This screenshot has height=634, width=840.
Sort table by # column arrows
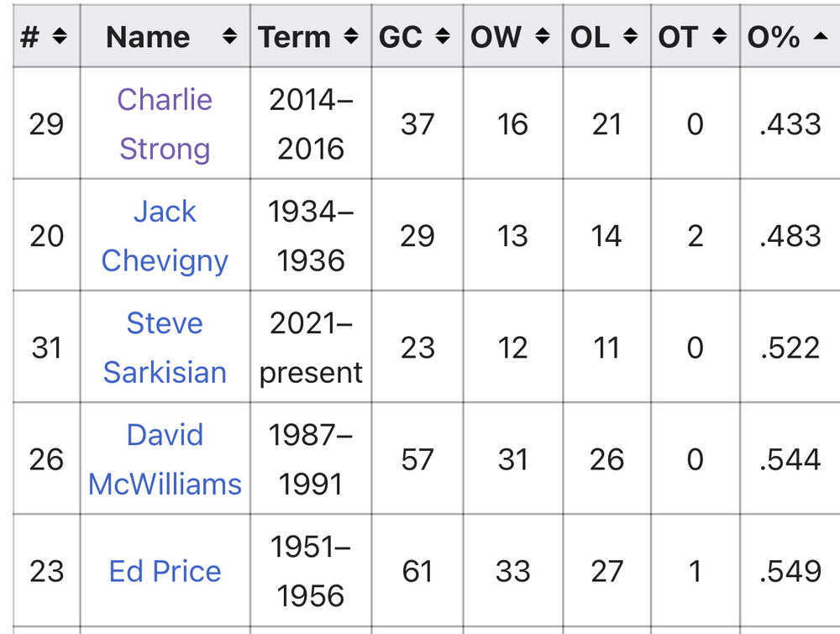59,37
